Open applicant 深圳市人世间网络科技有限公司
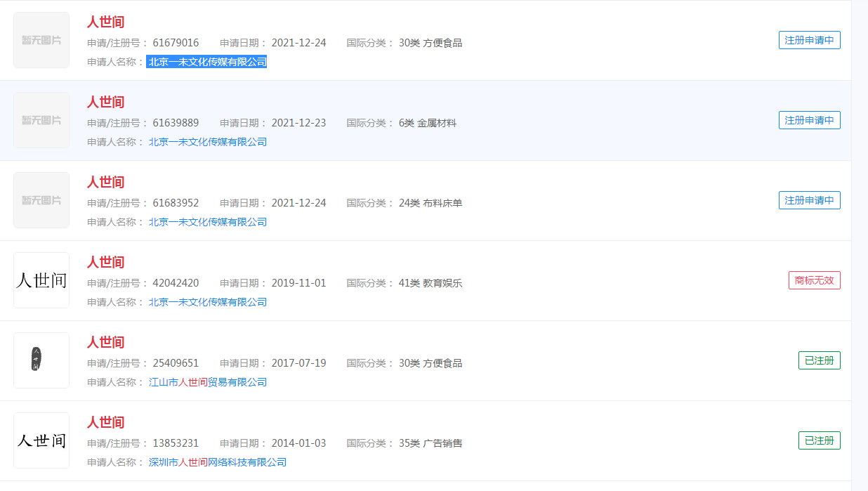This screenshot has height=491, width=868. tap(218, 462)
